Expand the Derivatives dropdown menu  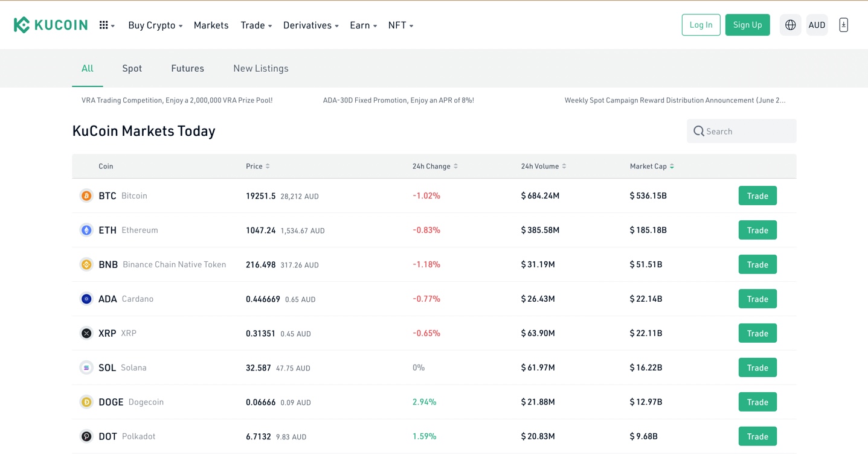coord(310,25)
